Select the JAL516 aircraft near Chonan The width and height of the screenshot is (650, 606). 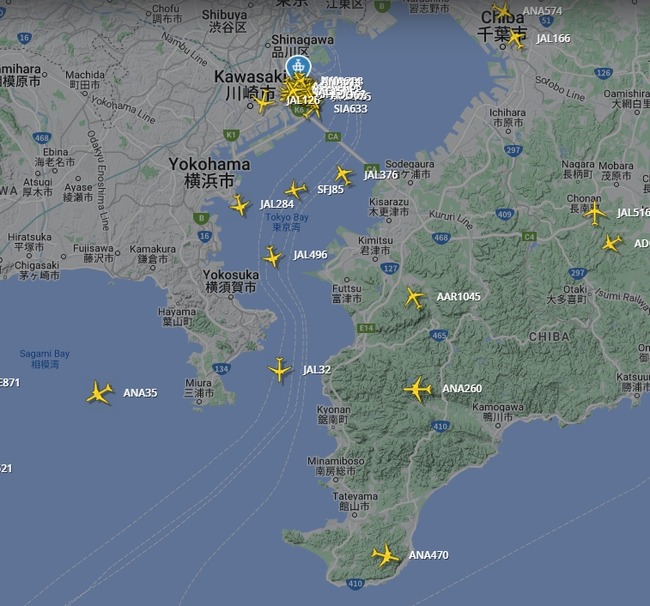pos(594,213)
